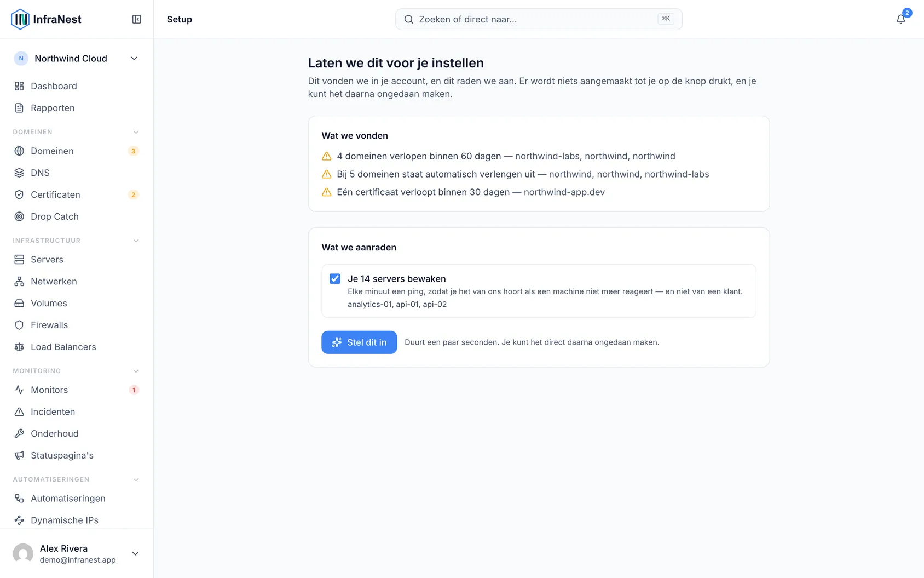This screenshot has height=578, width=924.
Task: Uncheck 'Je 14 servers bewaken' checkbox
Action: (335, 279)
